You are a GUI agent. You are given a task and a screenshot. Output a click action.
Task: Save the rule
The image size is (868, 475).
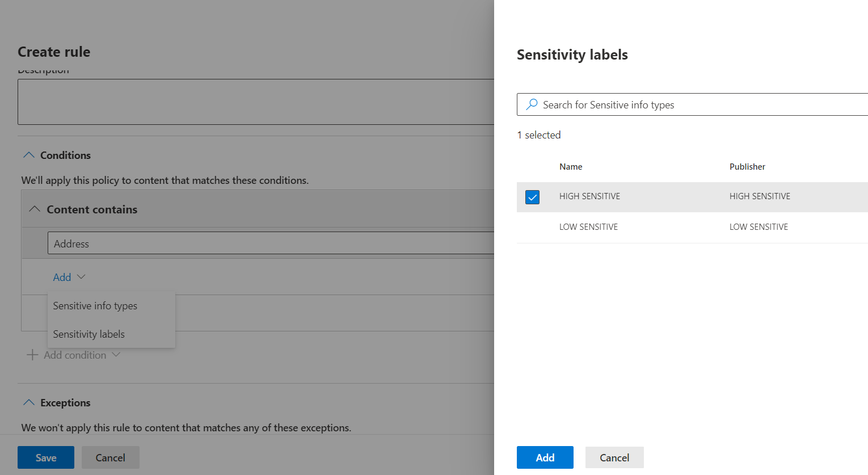[x=46, y=457]
